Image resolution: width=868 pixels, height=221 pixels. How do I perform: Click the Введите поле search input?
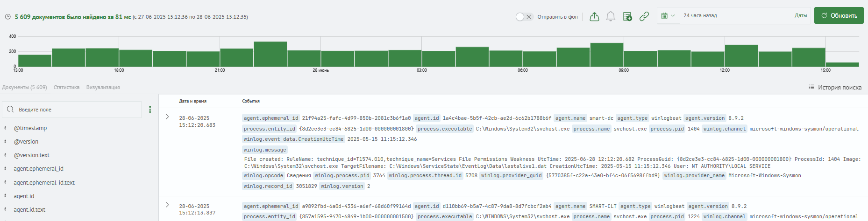coord(71,110)
